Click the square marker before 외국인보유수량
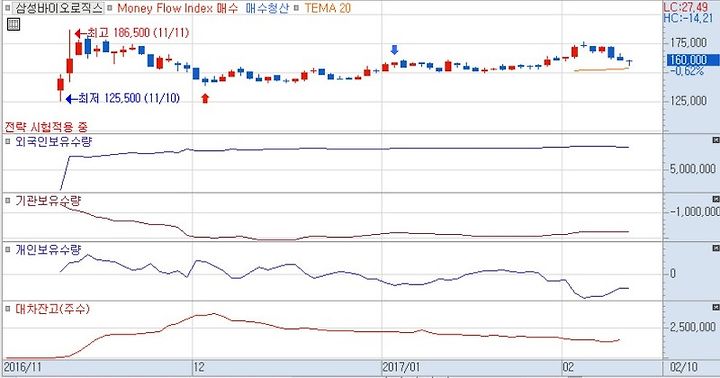Image resolution: width=720 pixels, height=378 pixels. [8, 141]
